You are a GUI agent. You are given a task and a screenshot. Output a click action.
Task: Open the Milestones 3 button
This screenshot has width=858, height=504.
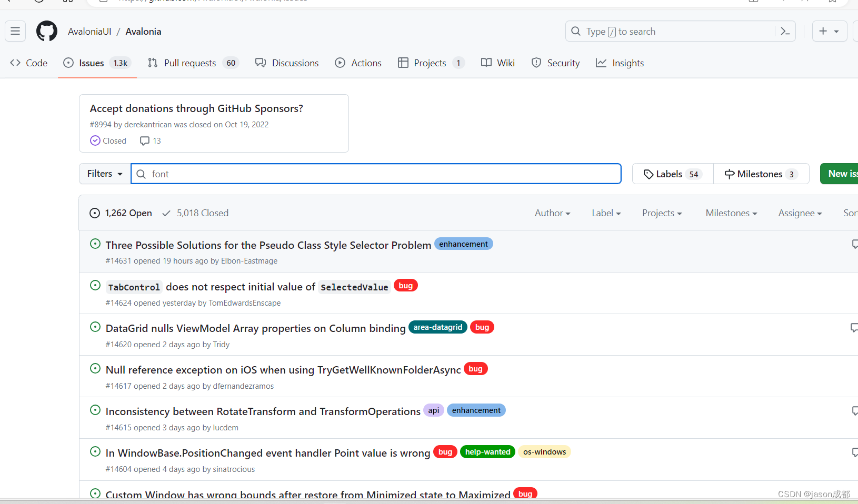pos(761,174)
